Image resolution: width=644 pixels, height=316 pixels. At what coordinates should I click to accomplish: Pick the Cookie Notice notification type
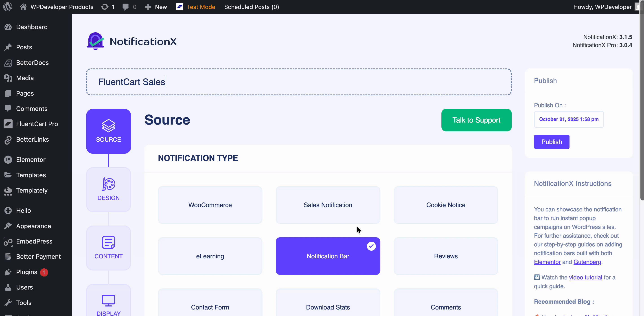[445, 205]
